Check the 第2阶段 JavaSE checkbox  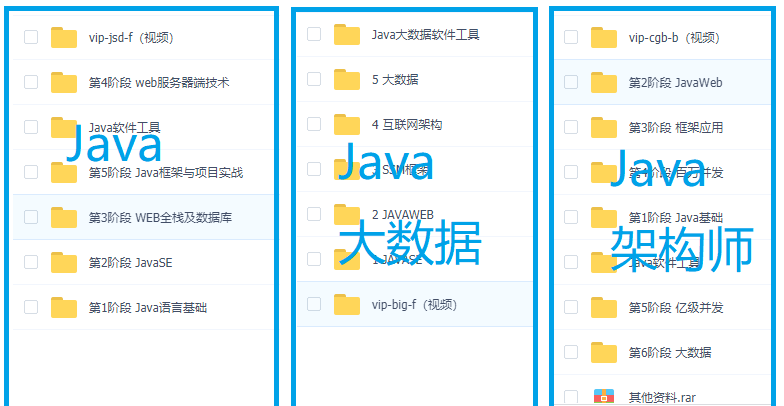point(31,262)
